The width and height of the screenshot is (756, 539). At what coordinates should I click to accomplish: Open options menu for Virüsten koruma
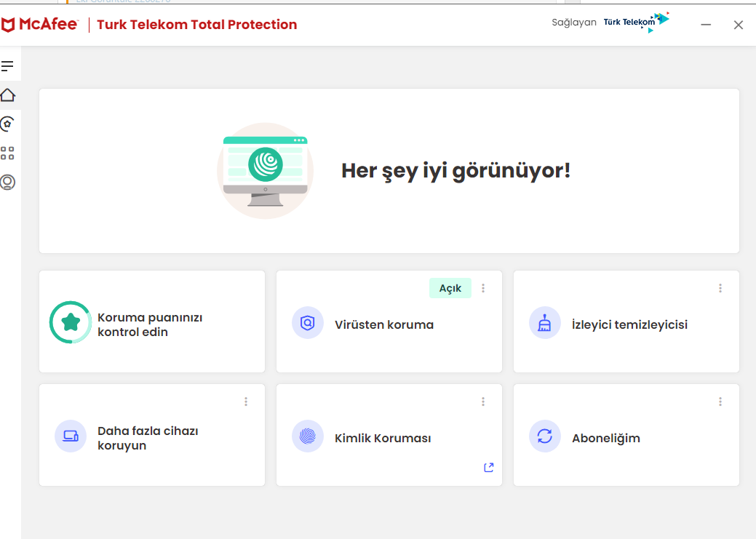coord(483,288)
